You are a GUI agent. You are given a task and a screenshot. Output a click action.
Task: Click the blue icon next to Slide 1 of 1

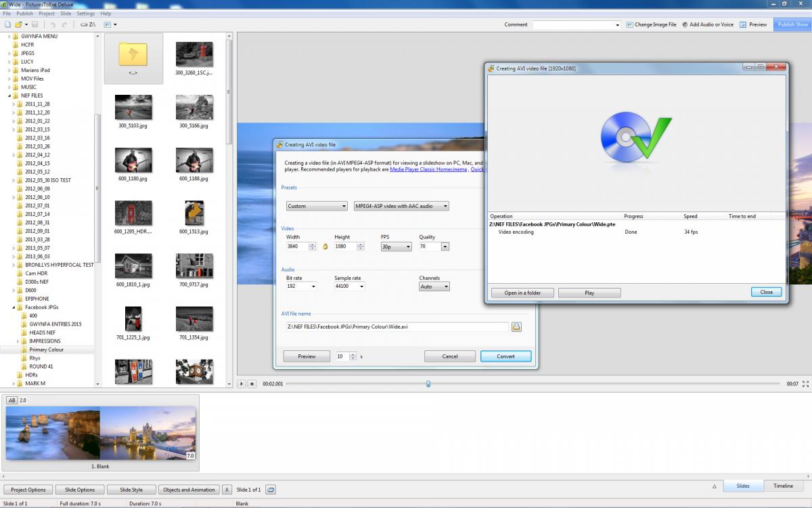click(x=271, y=490)
